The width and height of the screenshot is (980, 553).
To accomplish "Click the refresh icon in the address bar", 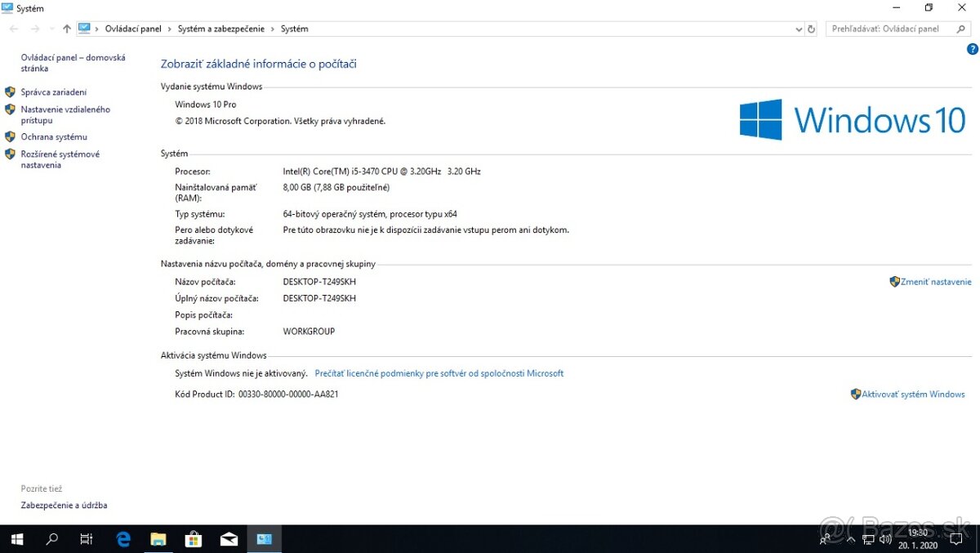I will 811,29.
